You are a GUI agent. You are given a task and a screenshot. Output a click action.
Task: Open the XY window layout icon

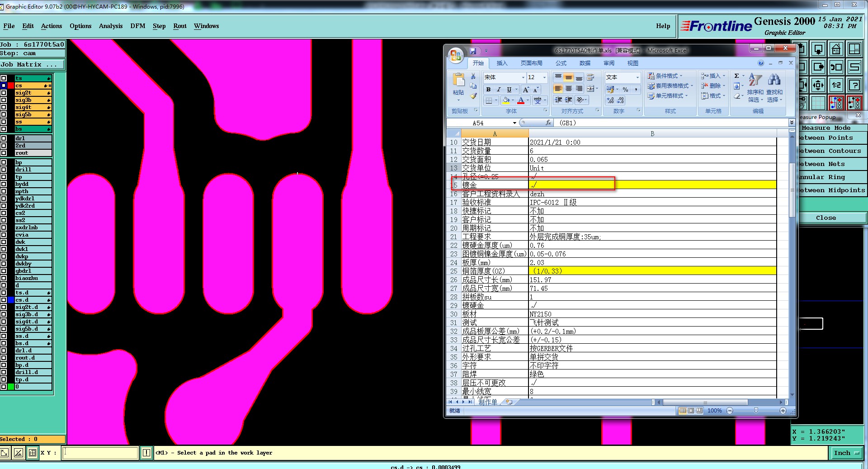[x=854, y=49]
